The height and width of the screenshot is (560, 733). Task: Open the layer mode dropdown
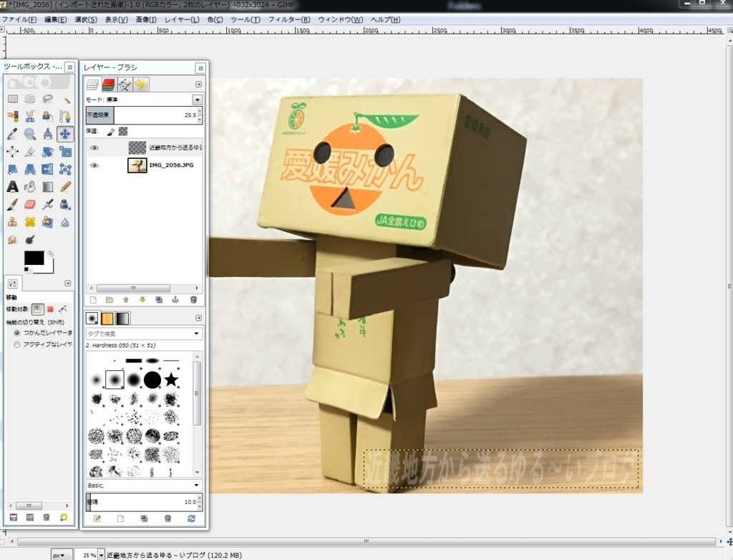(198, 100)
